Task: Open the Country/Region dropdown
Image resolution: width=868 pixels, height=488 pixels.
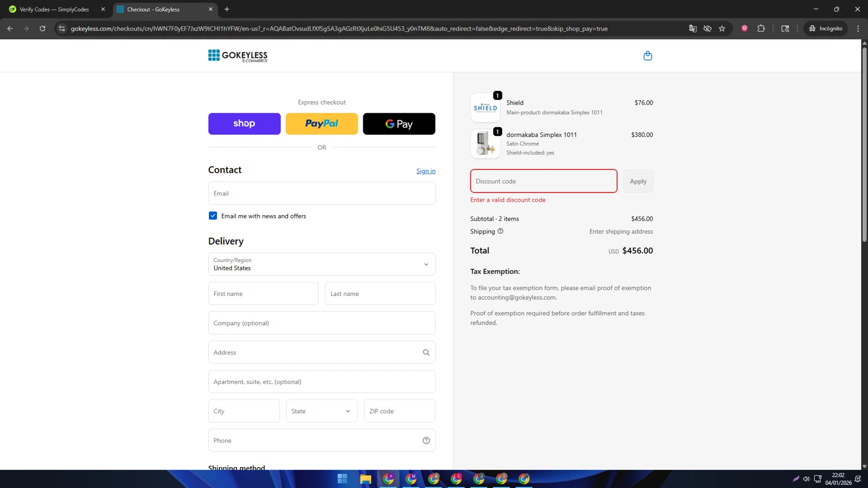Action: click(x=322, y=264)
